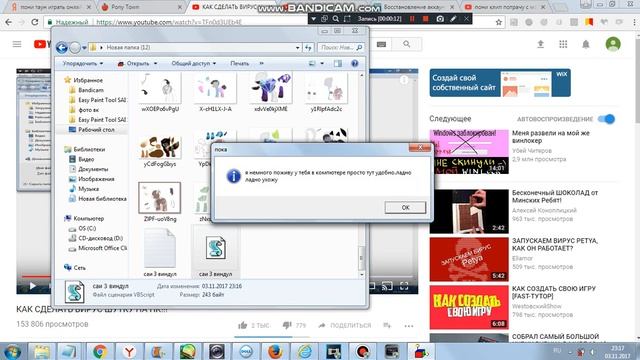Image resolution: width=640 pixels, height=360 pixels.
Task: Click the YouTube search magnifier button
Action: [x=407, y=44]
